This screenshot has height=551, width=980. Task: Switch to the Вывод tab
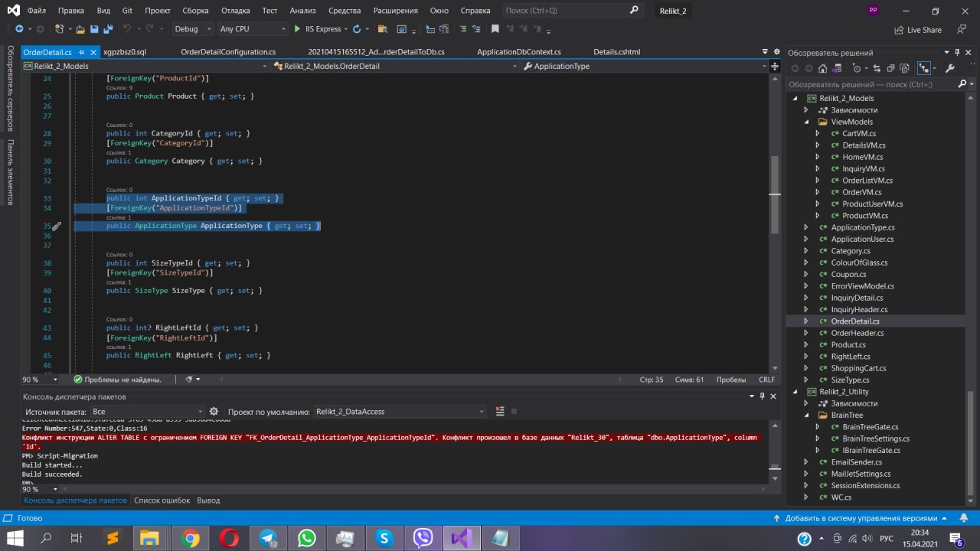coord(208,500)
